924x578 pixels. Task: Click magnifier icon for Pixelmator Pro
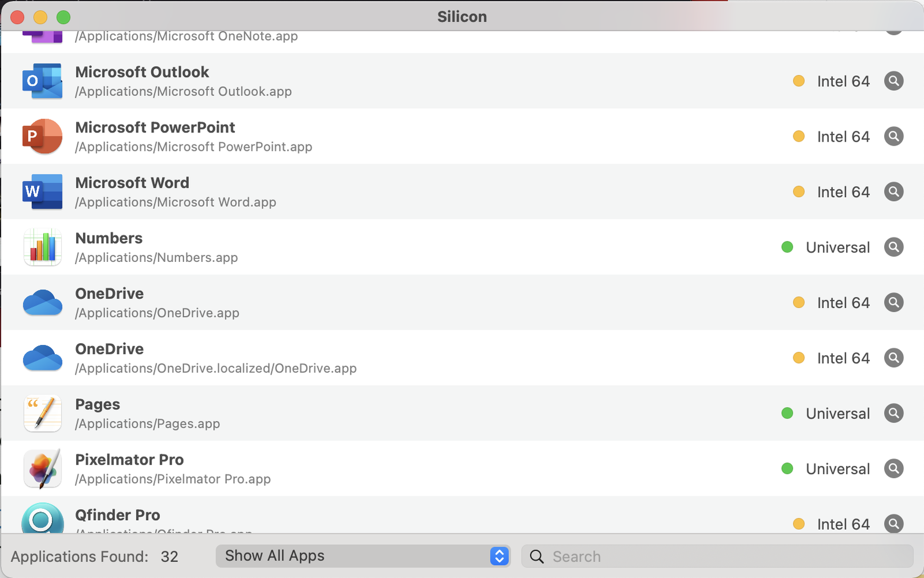click(x=893, y=469)
